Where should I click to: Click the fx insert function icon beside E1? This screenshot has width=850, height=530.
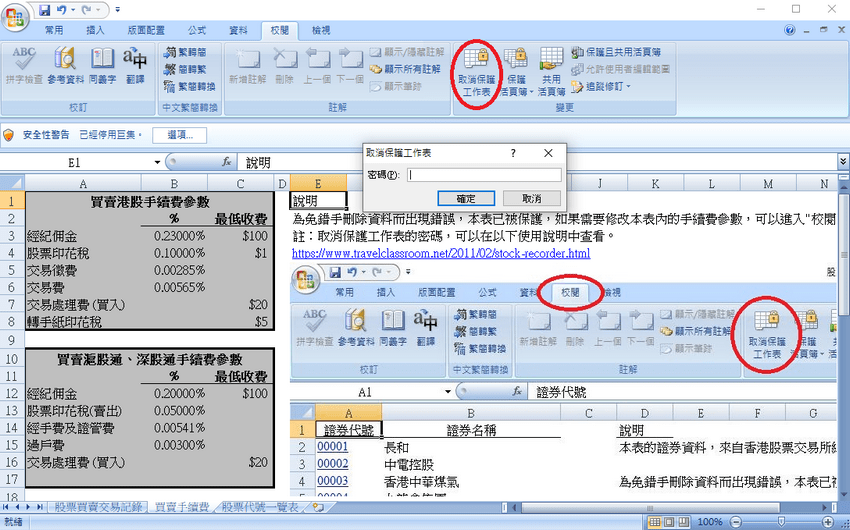(227, 162)
